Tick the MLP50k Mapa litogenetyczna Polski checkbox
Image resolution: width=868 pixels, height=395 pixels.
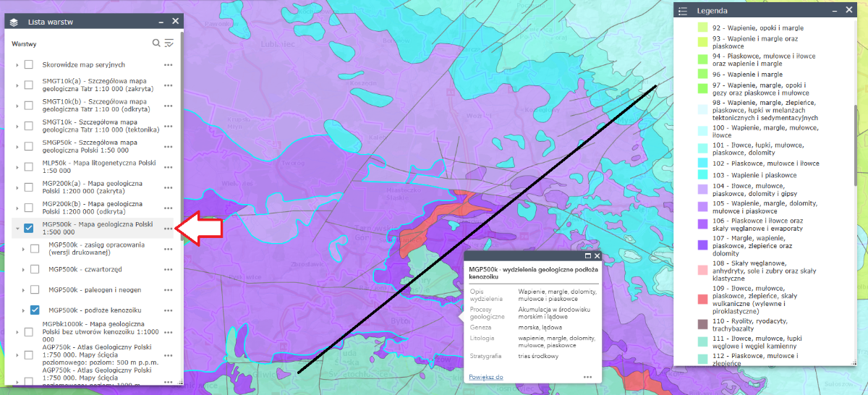(29, 167)
